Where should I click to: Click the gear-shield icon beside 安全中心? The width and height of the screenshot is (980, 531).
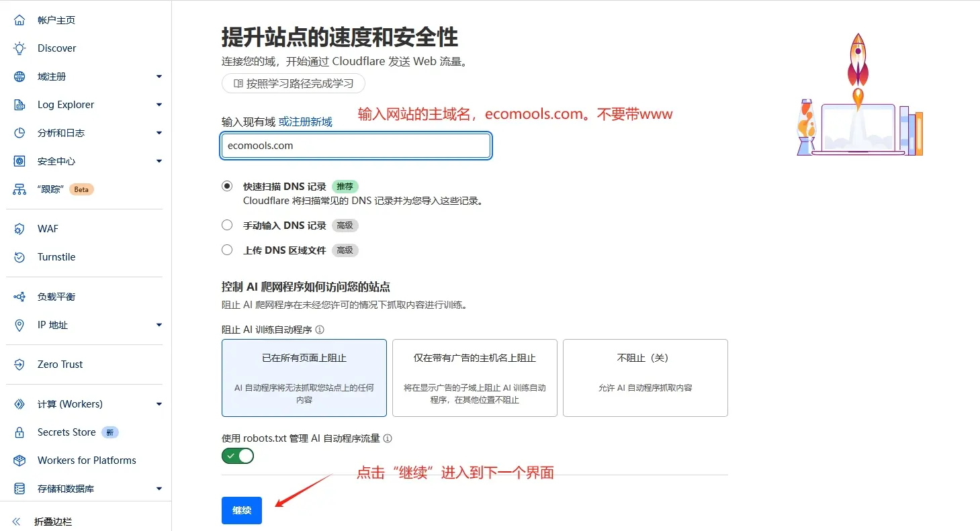pyautogui.click(x=19, y=161)
